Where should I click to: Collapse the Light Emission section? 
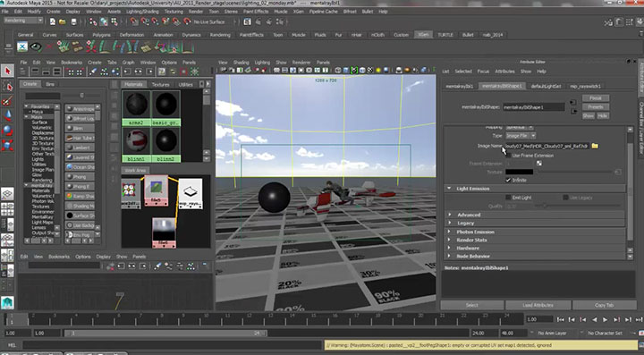click(473, 189)
